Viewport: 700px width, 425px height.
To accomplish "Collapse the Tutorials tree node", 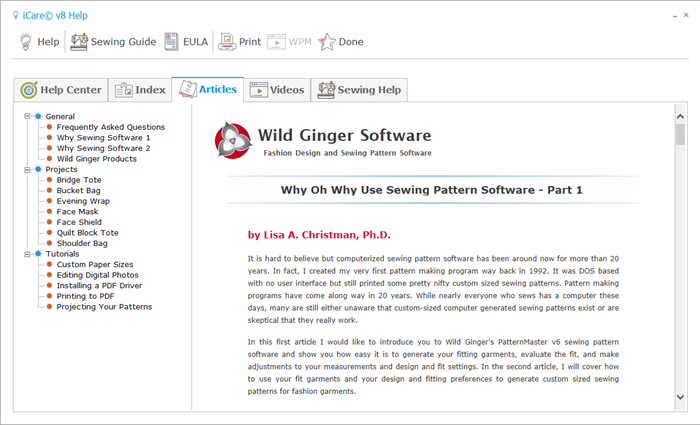I will (x=27, y=254).
